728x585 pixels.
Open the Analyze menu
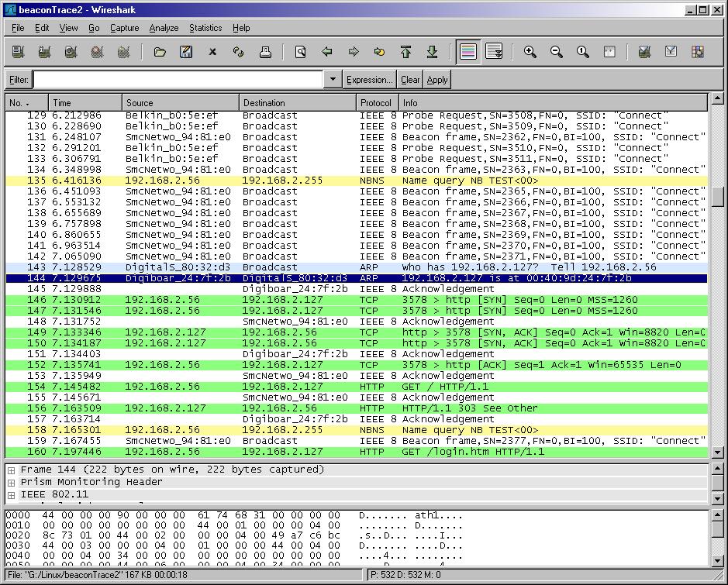point(164,28)
